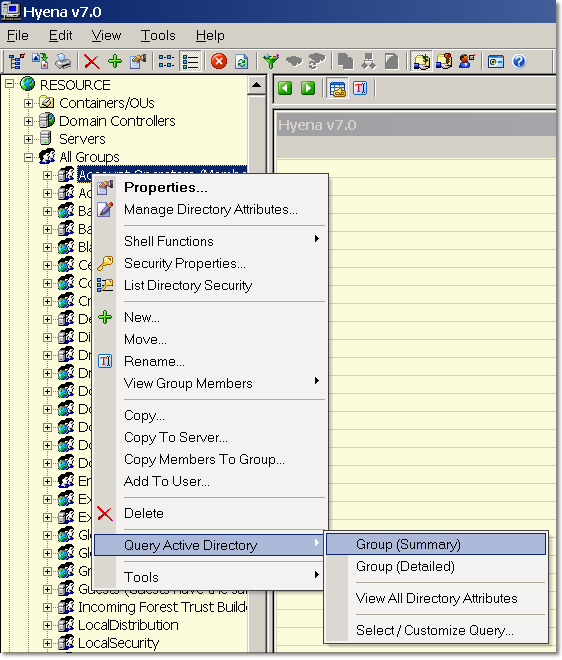Click the rename T icon in right pane toolbar
This screenshot has height=660, width=562.
point(360,88)
